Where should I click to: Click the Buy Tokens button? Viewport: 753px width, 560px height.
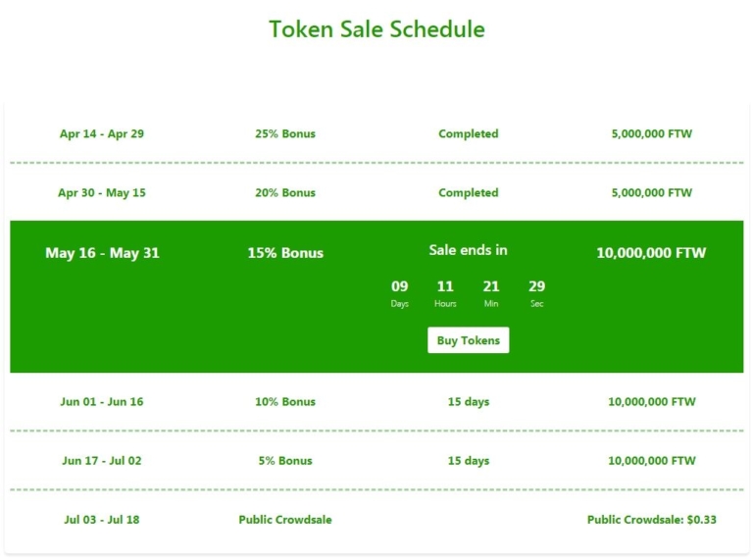click(468, 340)
